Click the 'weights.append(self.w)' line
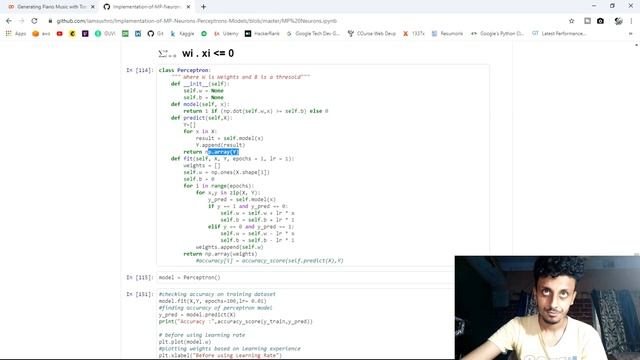 [x=229, y=247]
